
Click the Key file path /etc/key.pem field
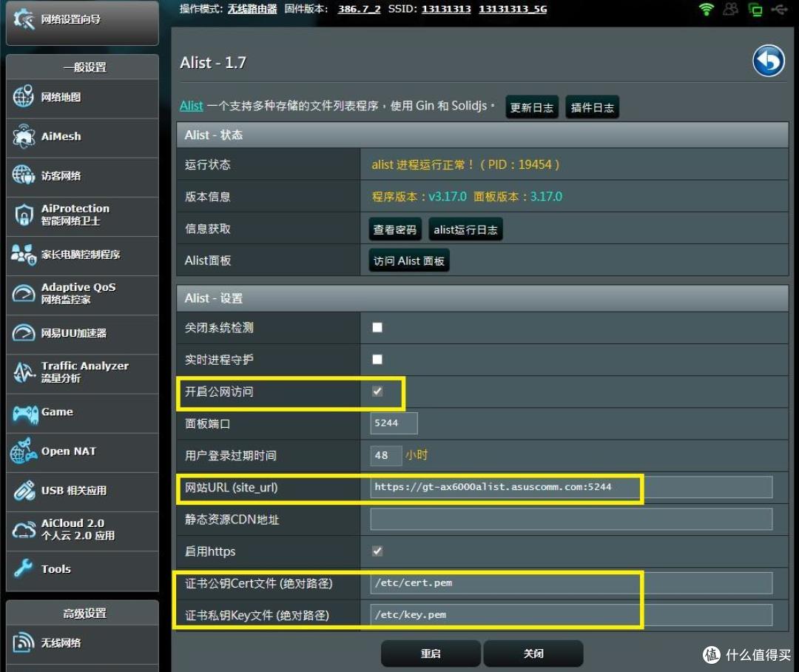tap(571, 615)
